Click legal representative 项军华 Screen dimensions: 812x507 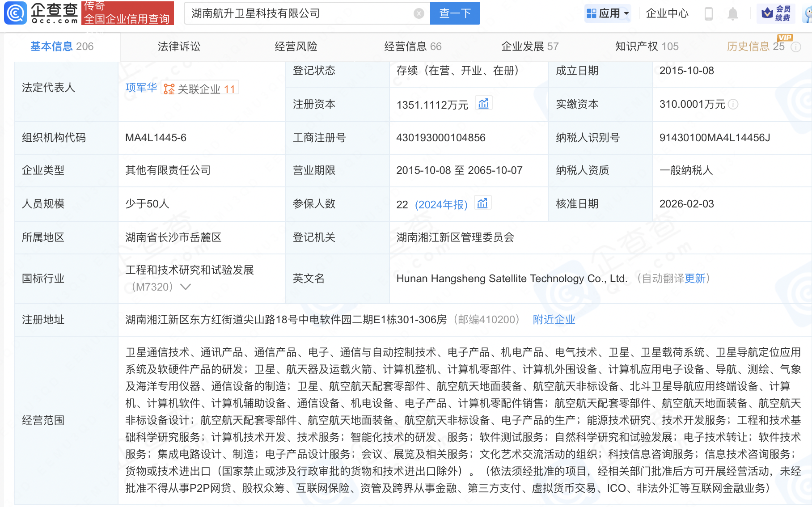[x=140, y=88]
